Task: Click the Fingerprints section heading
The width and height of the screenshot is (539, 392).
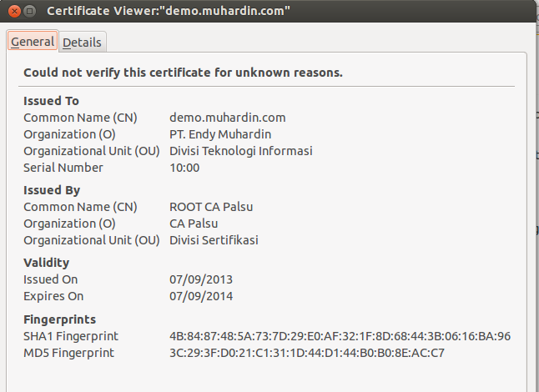Action: (59, 319)
